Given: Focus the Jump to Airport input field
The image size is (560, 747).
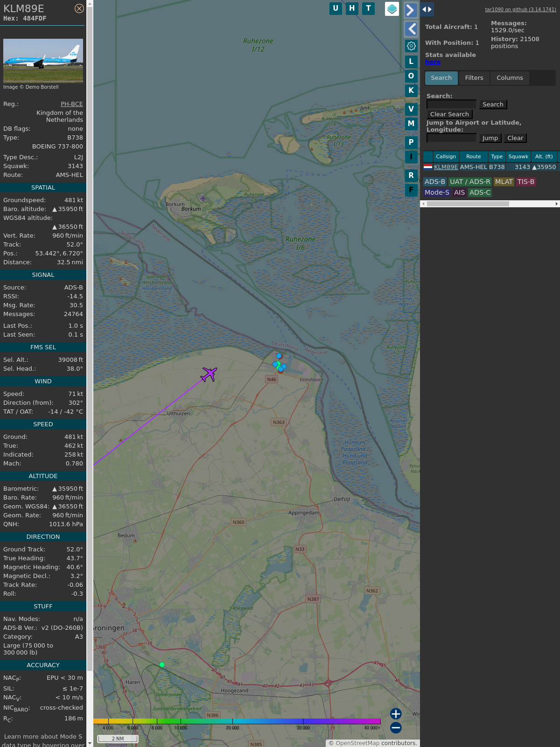Looking at the screenshot, I should pyautogui.click(x=451, y=138).
